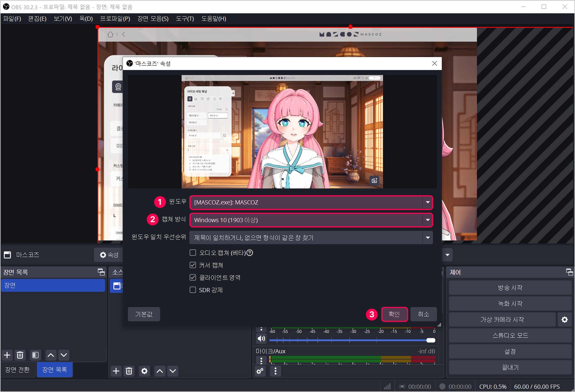Click the audio capture help question icon
This screenshot has width=575, height=392.
[x=250, y=253]
